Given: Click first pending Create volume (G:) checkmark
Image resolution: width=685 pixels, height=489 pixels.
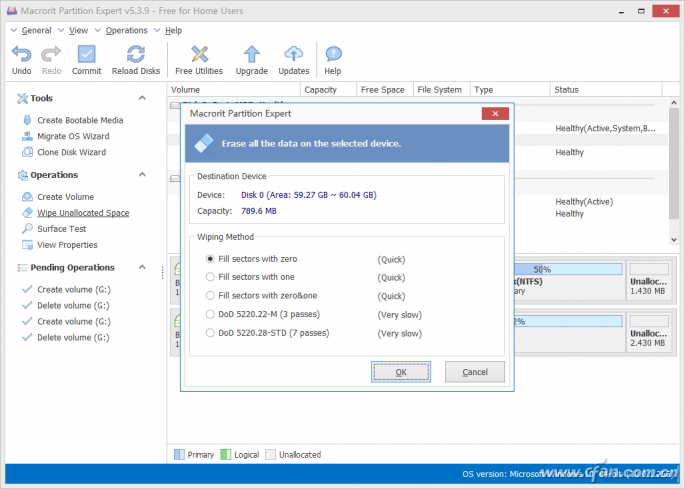Looking at the screenshot, I should point(27,289).
